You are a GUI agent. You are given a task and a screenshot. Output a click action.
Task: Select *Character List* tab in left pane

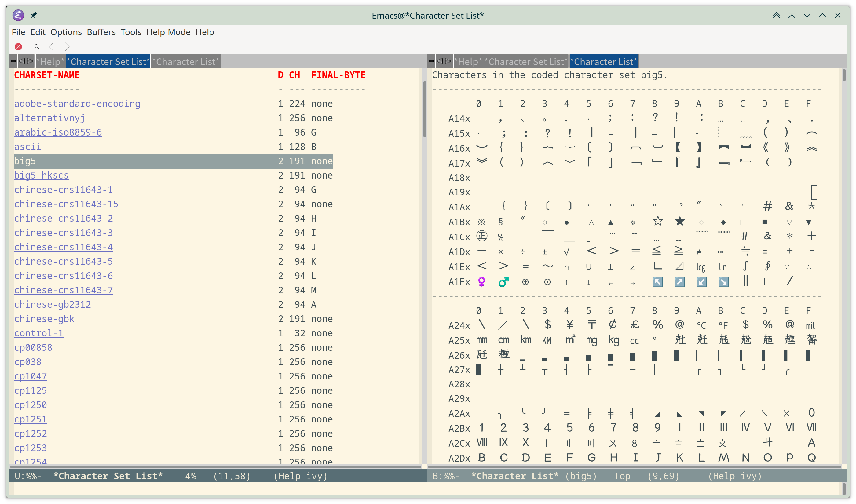[185, 61]
